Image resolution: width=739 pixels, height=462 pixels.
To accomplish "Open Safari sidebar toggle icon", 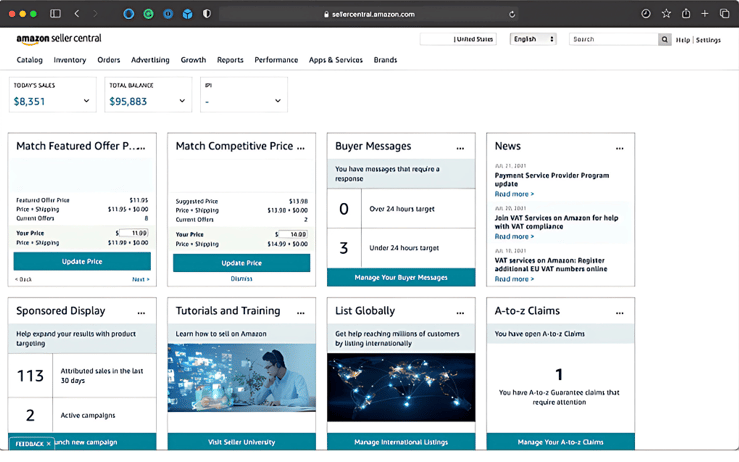I will pos(56,14).
